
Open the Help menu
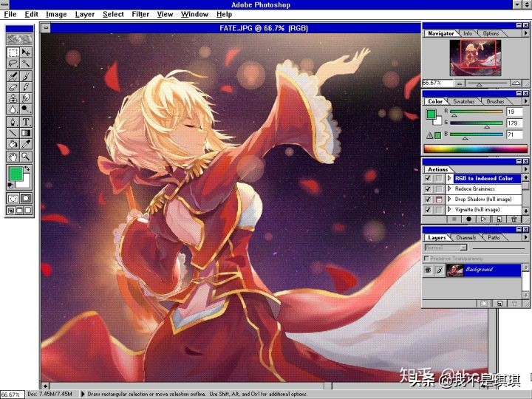(x=224, y=14)
